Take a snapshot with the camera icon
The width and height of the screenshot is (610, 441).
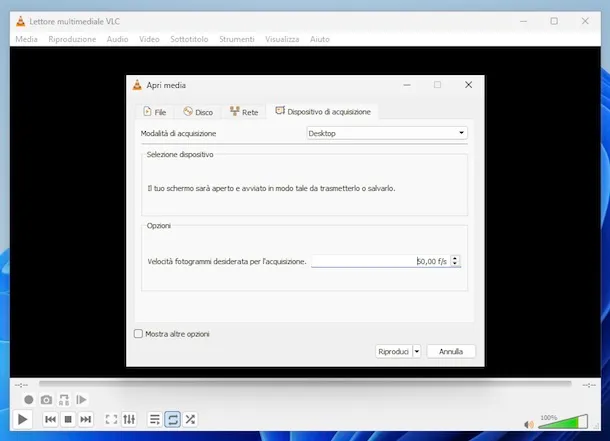(46, 400)
